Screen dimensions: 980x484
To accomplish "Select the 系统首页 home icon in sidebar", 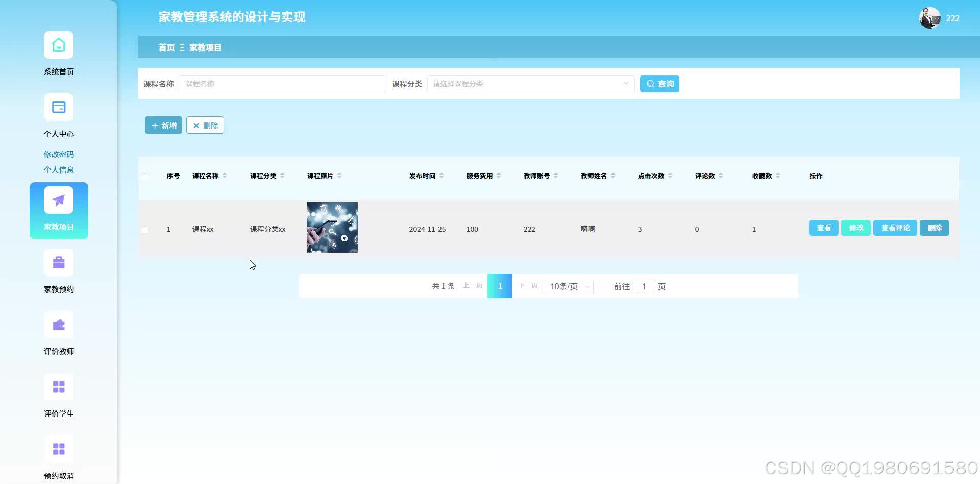I will 58,45.
